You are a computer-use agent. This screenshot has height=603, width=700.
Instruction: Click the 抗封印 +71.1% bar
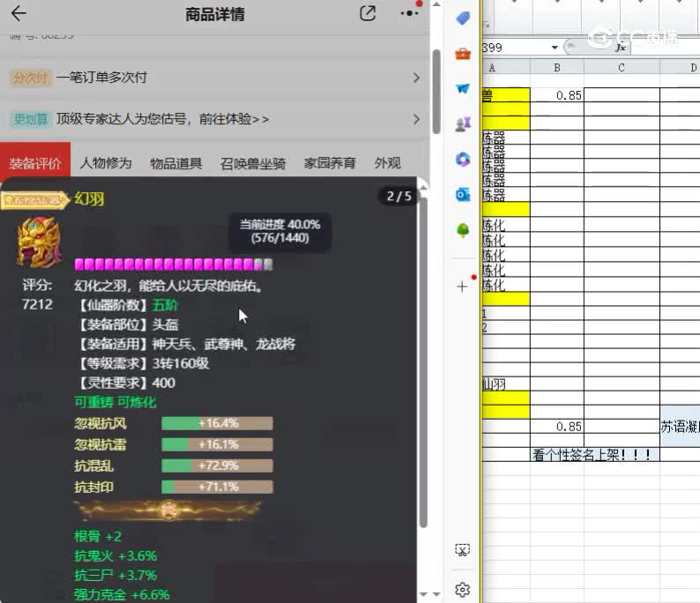[217, 487]
